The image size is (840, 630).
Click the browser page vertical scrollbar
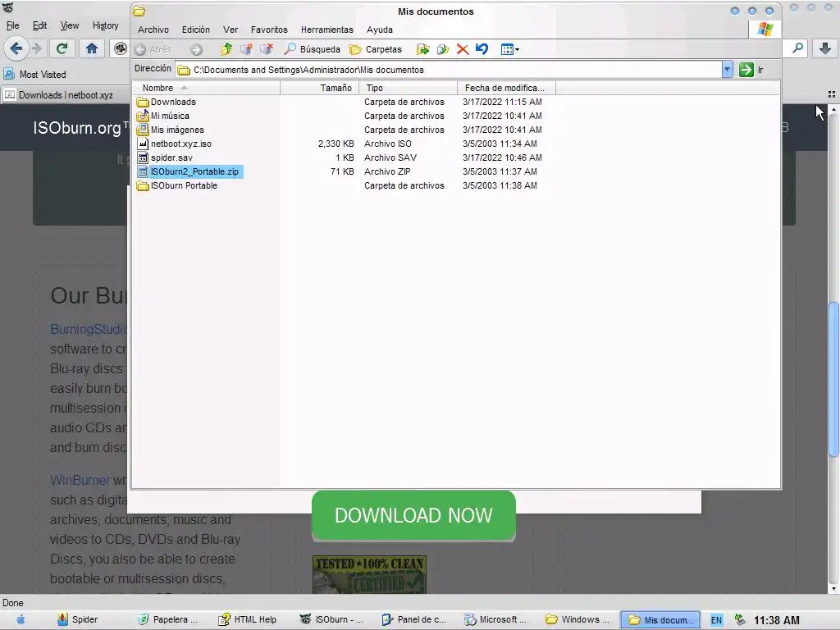tap(833, 379)
